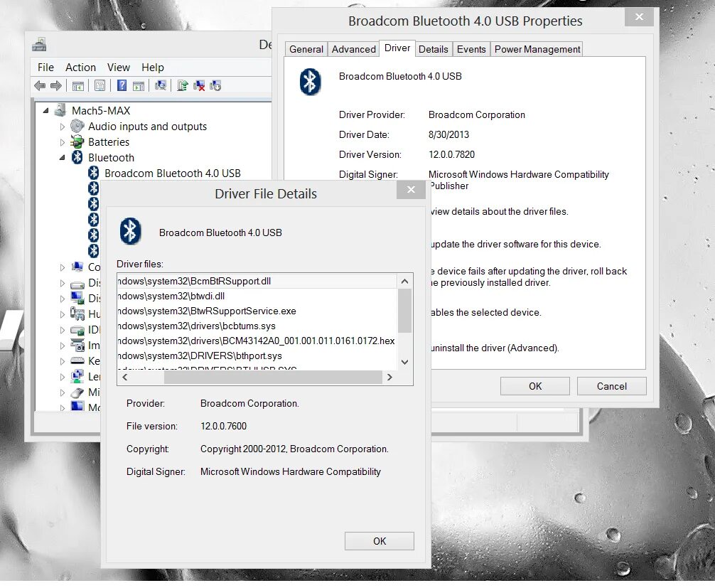
Task: Click the Bluetooth category icon in device tree
Action: [x=77, y=157]
